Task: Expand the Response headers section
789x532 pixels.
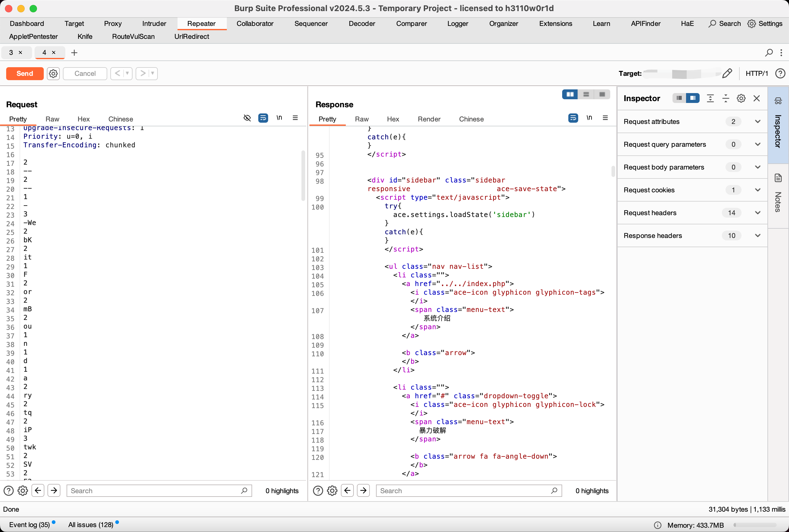Action: coord(758,235)
